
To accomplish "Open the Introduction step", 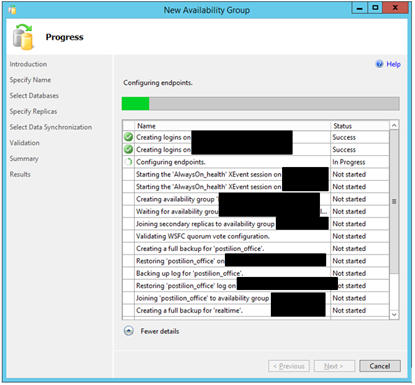I will (x=28, y=64).
